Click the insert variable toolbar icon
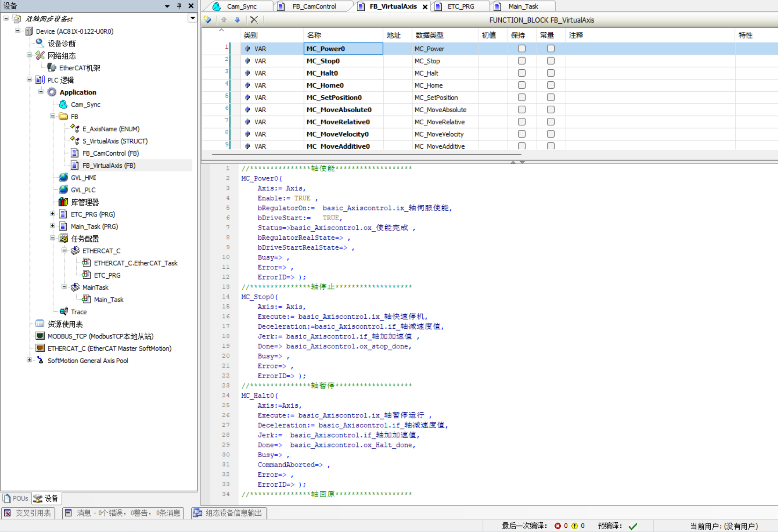Viewport: 778px width, 532px height. click(x=208, y=19)
